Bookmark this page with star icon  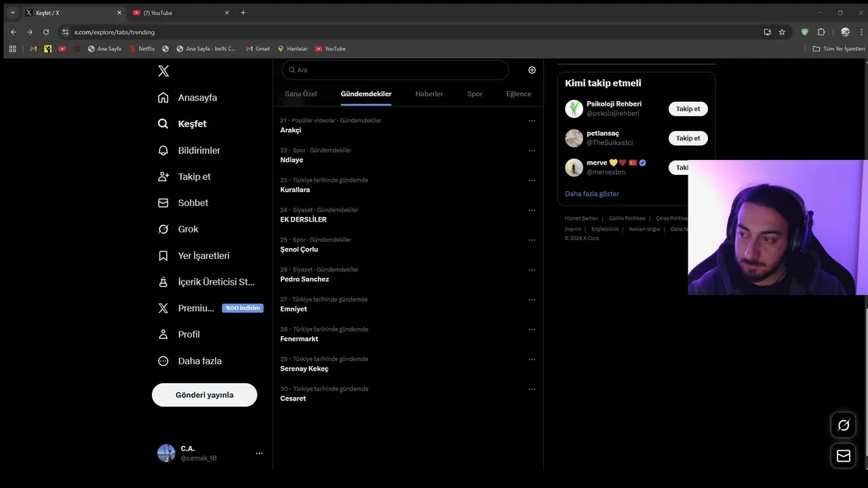782,32
